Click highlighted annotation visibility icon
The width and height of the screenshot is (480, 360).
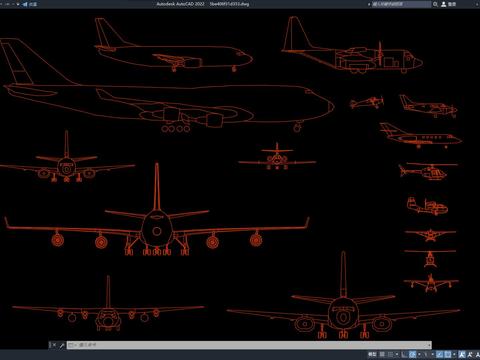(x=462, y=354)
